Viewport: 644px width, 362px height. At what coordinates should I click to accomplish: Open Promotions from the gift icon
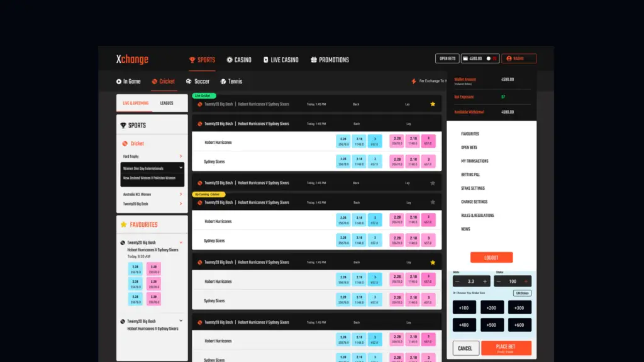314,60
